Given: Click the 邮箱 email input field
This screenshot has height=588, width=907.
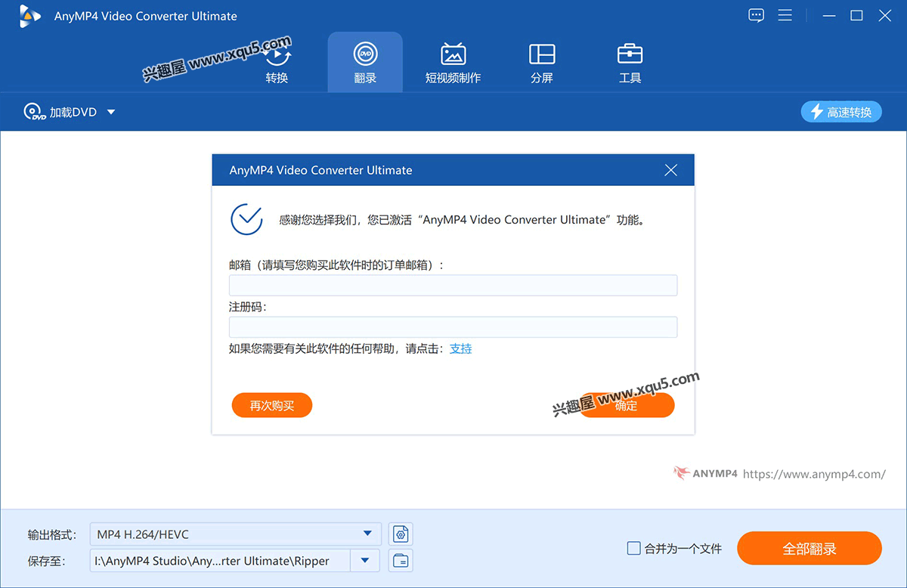Looking at the screenshot, I should point(453,285).
